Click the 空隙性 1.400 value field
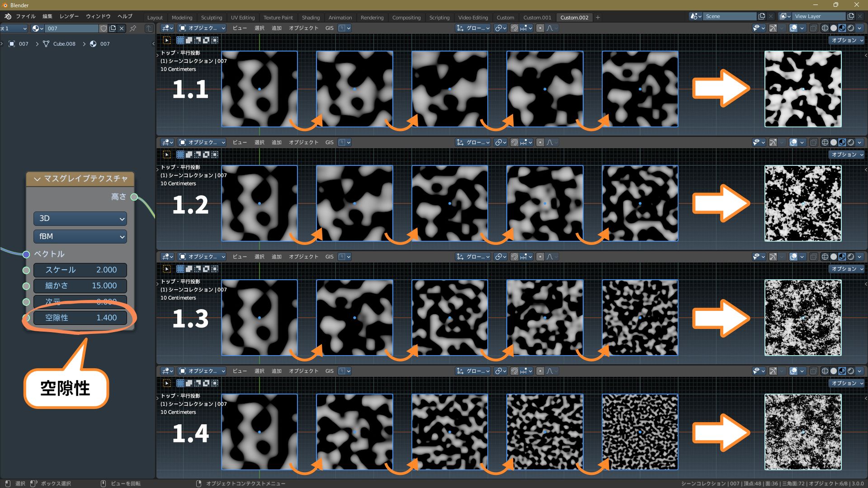 [80, 318]
